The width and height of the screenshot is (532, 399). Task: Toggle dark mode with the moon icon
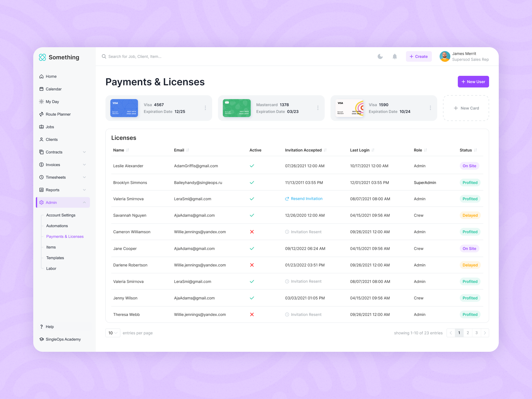click(380, 56)
